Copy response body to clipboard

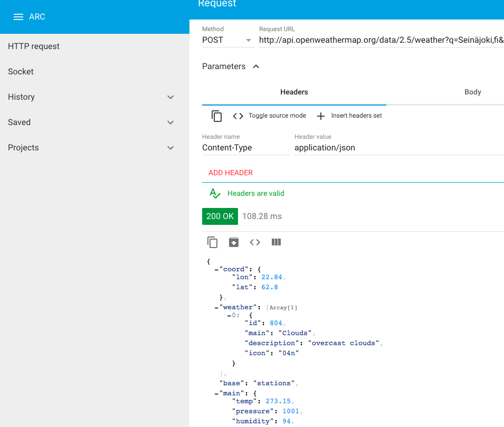point(213,242)
